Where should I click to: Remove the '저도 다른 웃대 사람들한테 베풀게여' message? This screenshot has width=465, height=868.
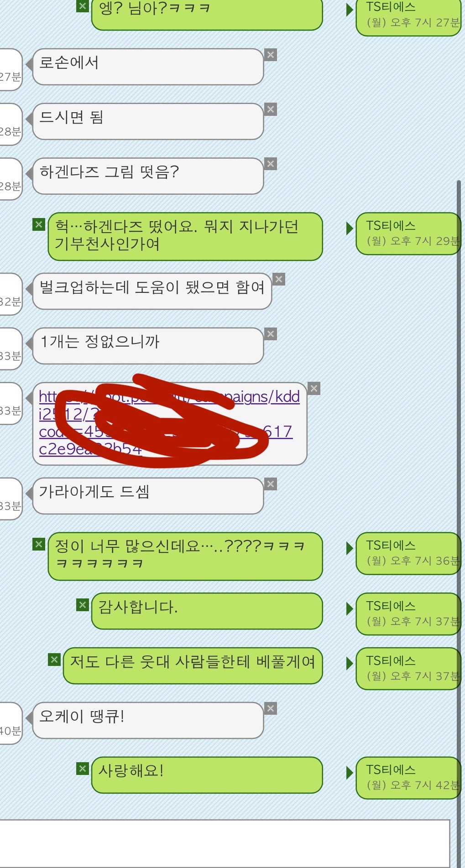[x=54, y=660]
